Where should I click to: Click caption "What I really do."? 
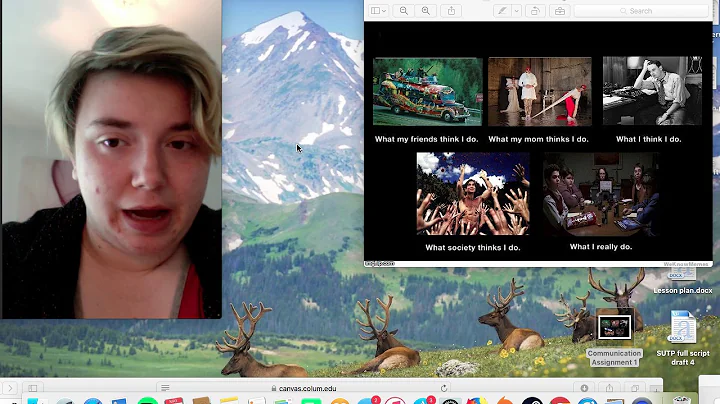[x=601, y=247]
